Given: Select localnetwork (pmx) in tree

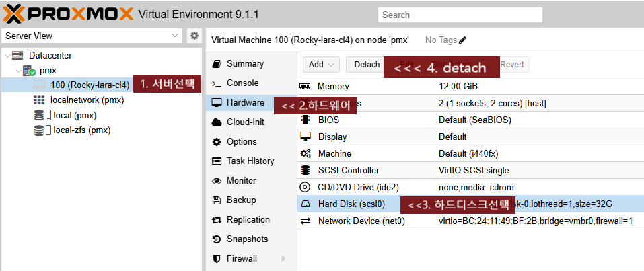Looking at the screenshot, I should pos(87,100).
